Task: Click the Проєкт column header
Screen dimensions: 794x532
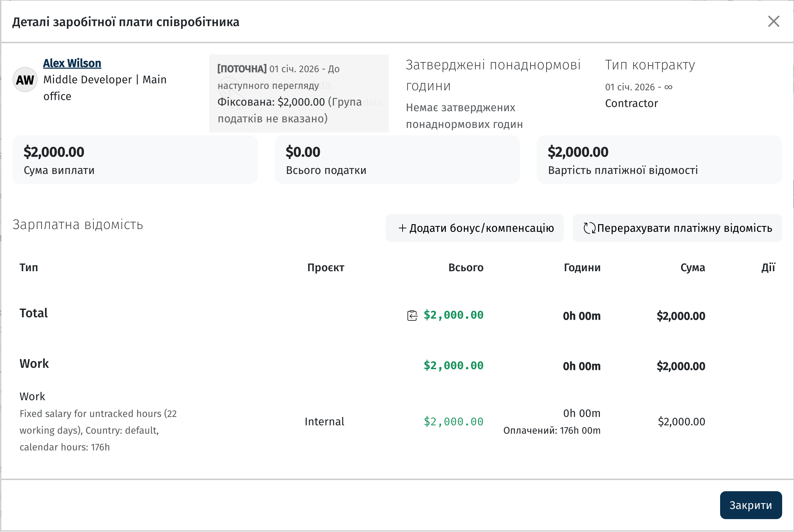Action: (x=326, y=267)
